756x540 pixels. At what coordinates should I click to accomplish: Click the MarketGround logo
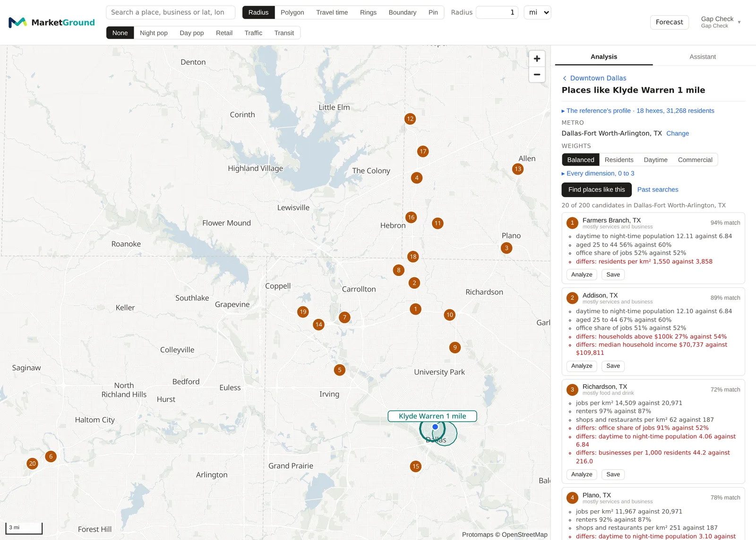click(52, 22)
